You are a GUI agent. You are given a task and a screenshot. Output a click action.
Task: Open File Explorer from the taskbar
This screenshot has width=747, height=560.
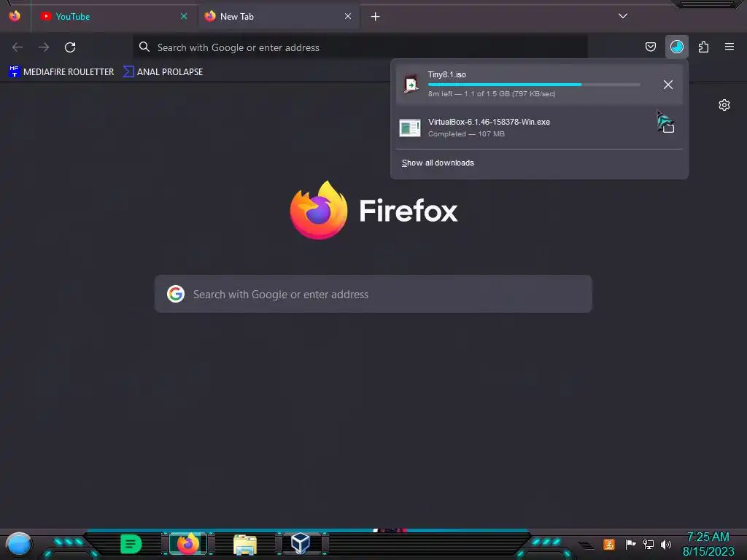tap(245, 544)
